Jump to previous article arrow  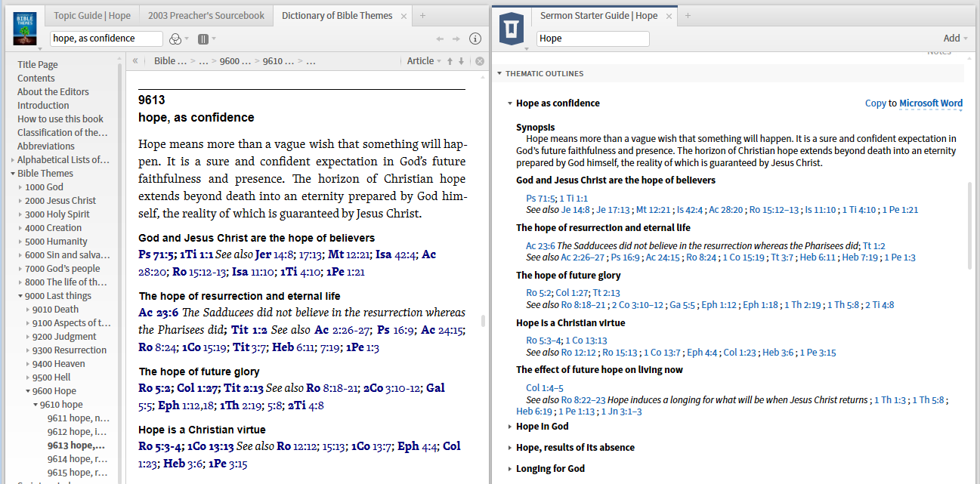click(450, 61)
